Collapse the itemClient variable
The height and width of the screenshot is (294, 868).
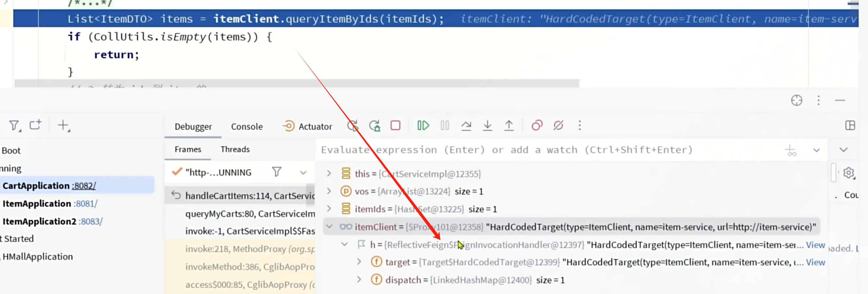point(329,227)
